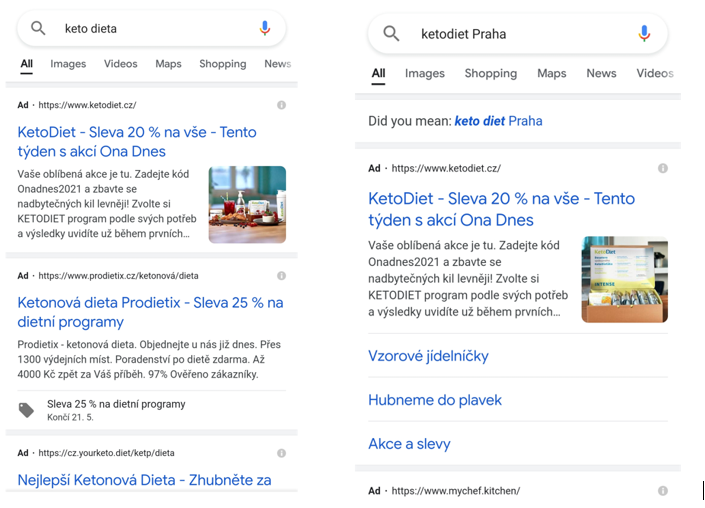This screenshot has width=705, height=508.
Task: Click left ad URL https://www.ketodiet.cz/
Action: tap(87, 105)
